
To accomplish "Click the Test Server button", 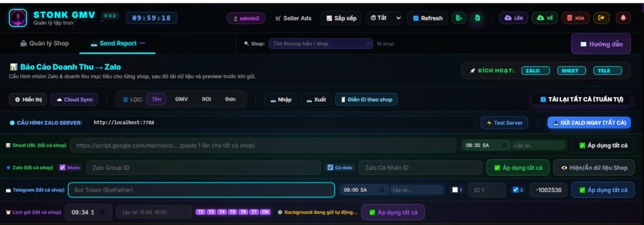I will 504,122.
